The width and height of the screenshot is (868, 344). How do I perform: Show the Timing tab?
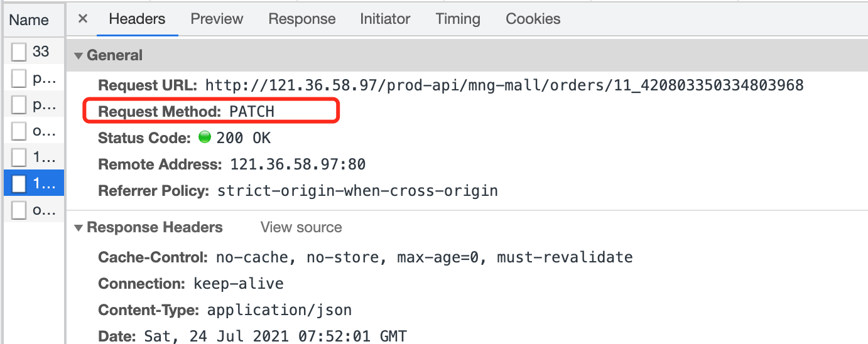point(458,19)
